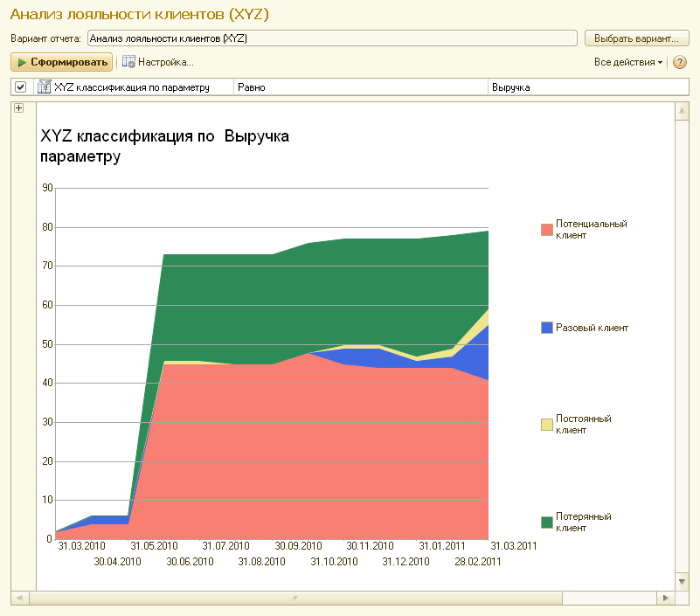
Task: Open Настройка settings
Action: pos(158,62)
